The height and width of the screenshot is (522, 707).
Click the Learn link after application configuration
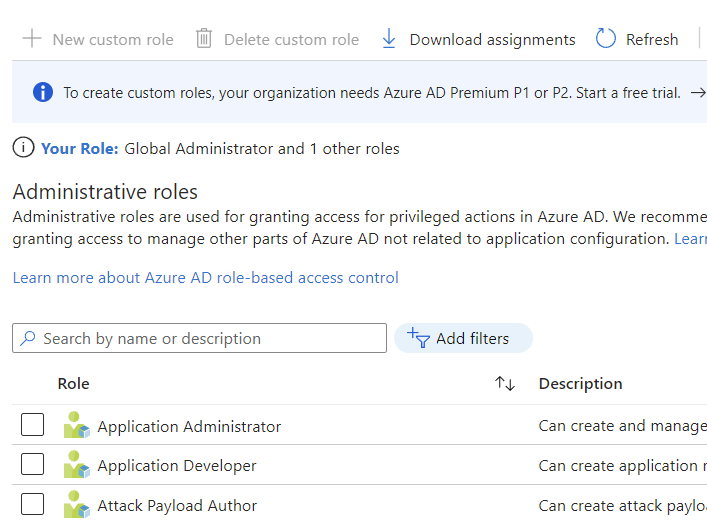(690, 239)
